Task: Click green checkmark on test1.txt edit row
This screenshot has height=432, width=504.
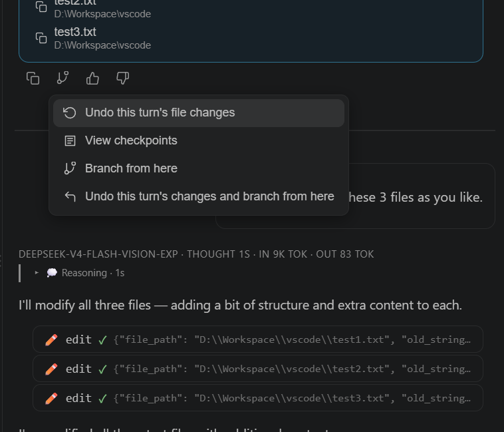Action: [x=102, y=340]
